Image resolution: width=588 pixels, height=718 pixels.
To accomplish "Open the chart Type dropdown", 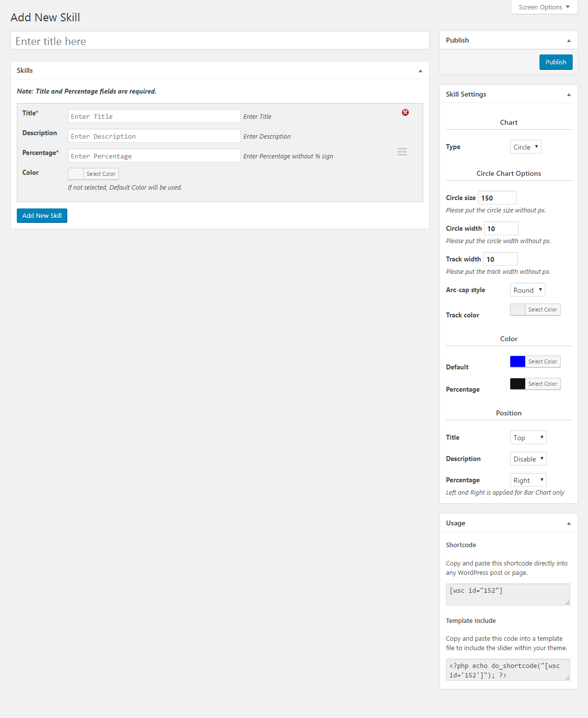I will coord(526,147).
